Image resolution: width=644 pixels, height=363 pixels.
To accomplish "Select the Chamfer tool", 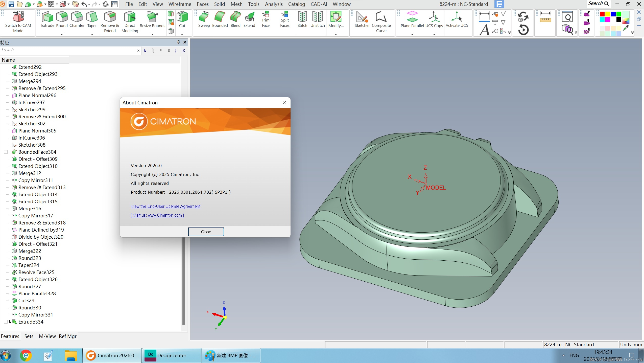I will 77,19.
